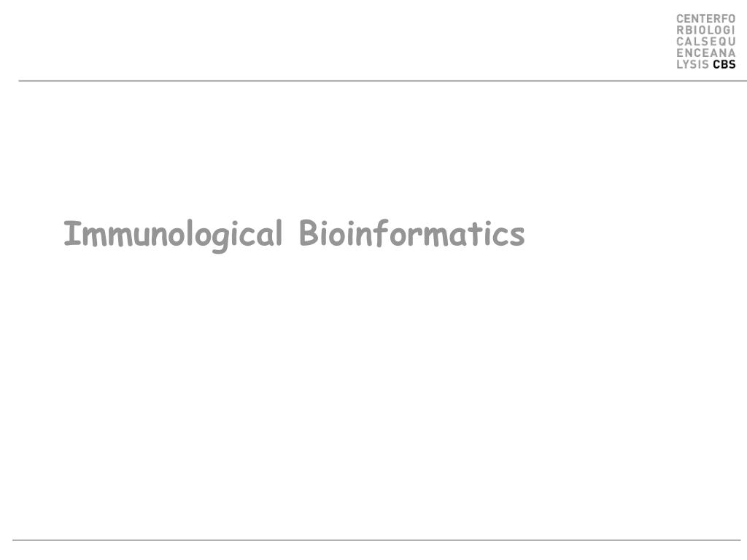Click the bold CBS text in the logo

click(724, 64)
